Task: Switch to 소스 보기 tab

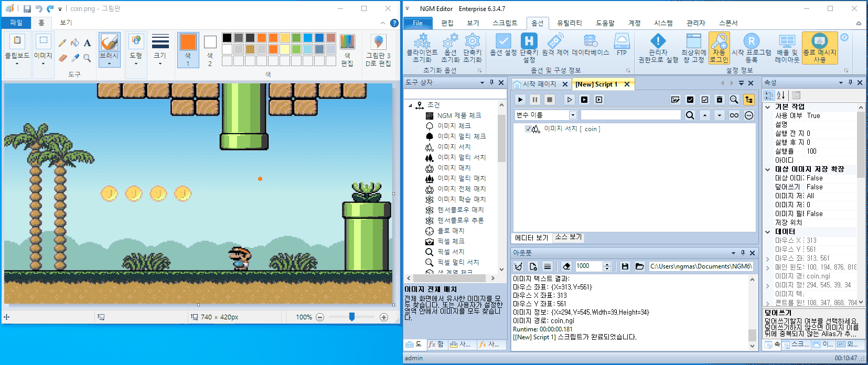Action: coord(569,237)
